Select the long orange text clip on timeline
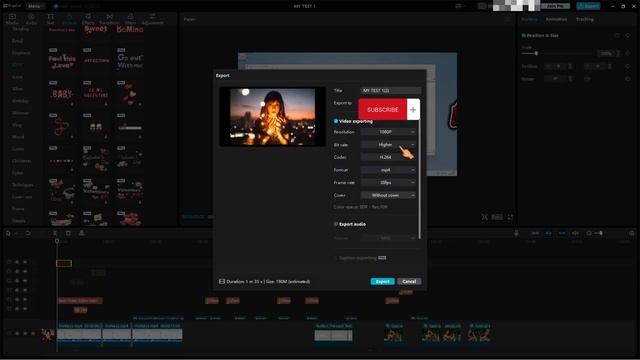640x360 pixels. coord(80,300)
